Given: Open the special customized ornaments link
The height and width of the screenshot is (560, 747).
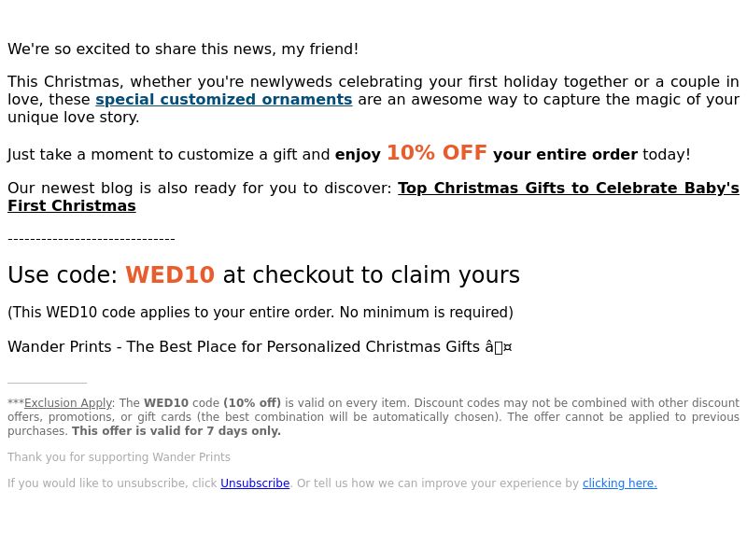Looking at the screenshot, I should pos(224,100).
